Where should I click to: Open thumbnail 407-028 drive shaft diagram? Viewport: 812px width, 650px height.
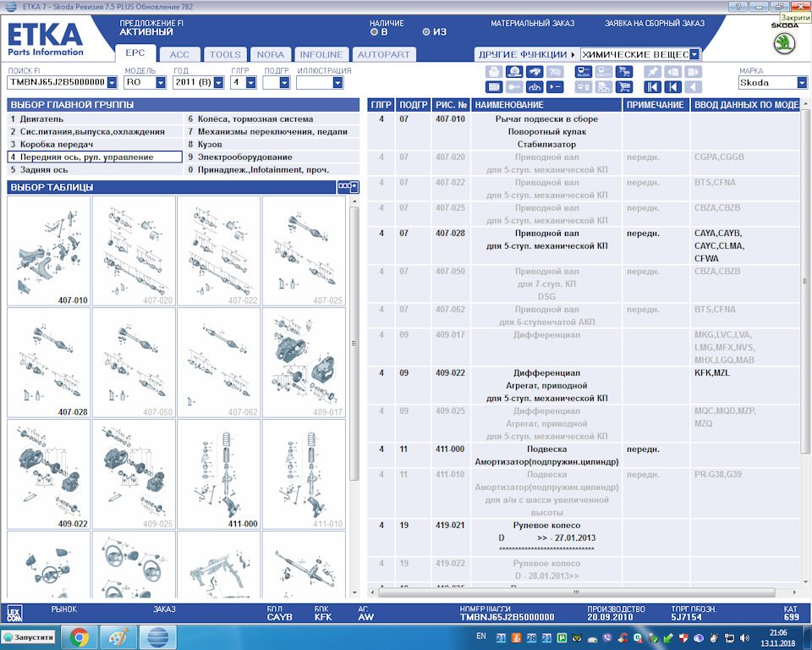click(49, 363)
